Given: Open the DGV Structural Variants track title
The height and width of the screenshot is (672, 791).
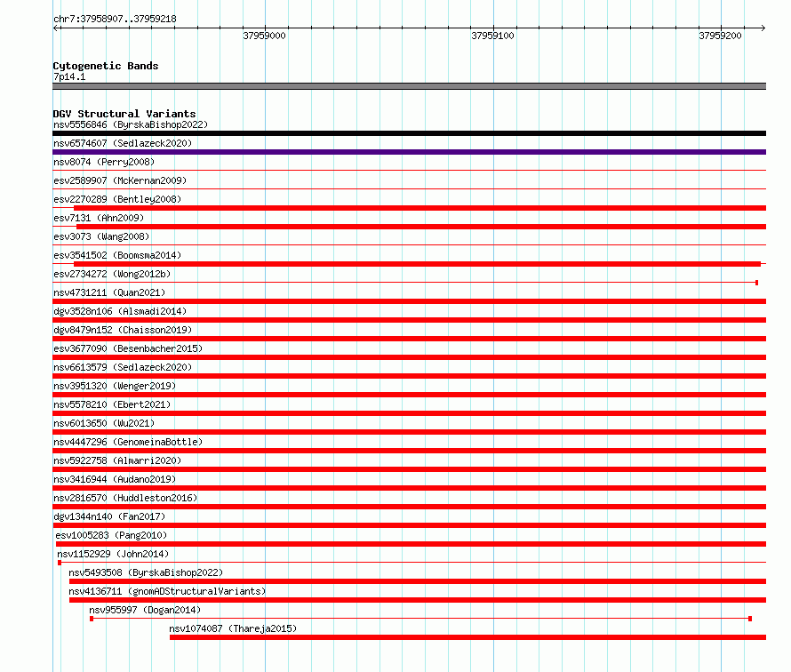Looking at the screenshot, I should [124, 114].
